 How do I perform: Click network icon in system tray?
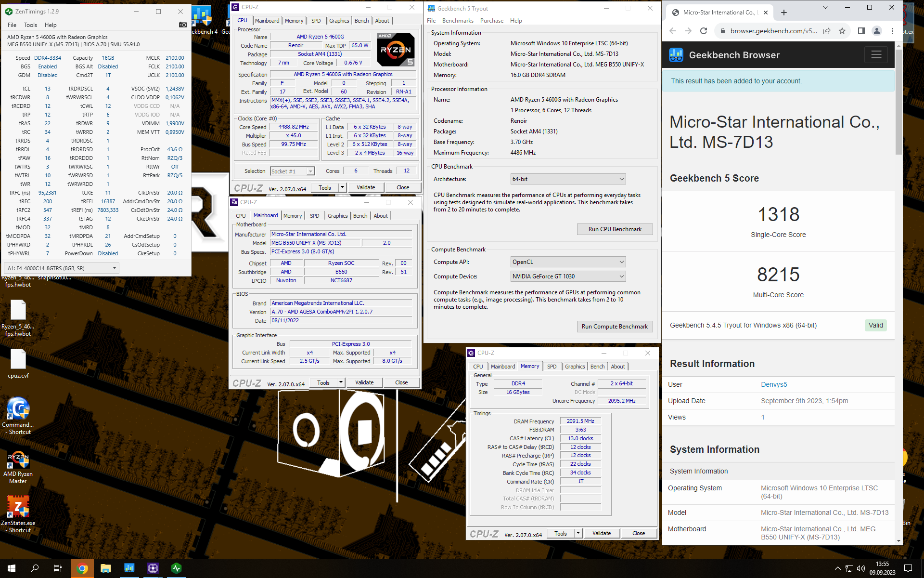pyautogui.click(x=849, y=568)
